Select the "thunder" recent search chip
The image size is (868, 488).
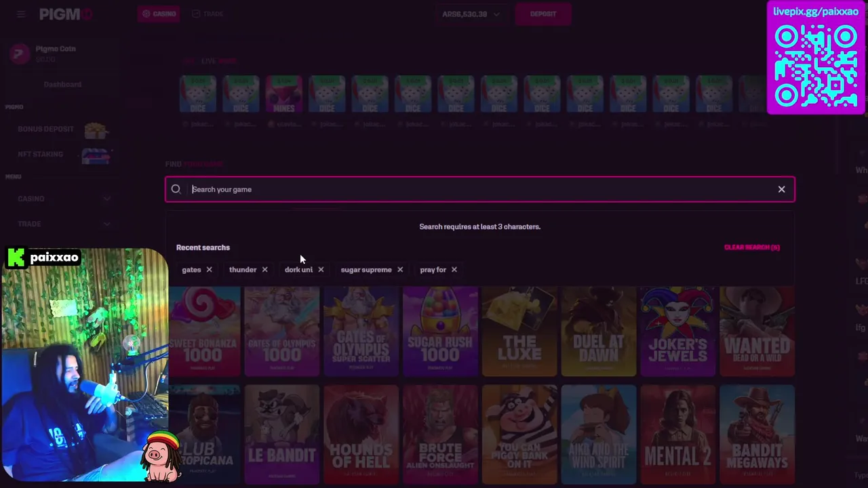243,270
